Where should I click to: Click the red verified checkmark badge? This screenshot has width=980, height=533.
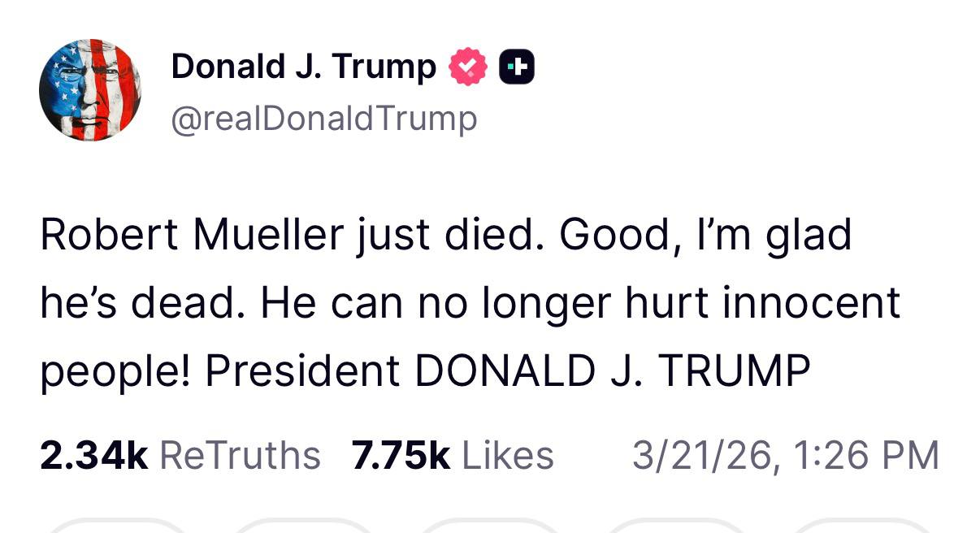point(468,67)
